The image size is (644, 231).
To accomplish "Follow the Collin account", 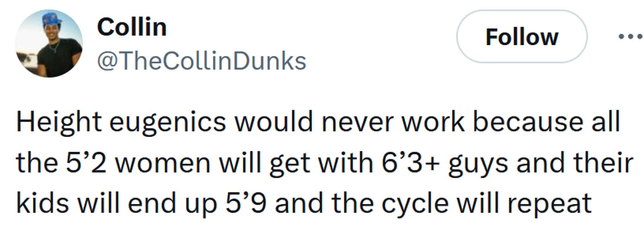I will (x=521, y=37).
